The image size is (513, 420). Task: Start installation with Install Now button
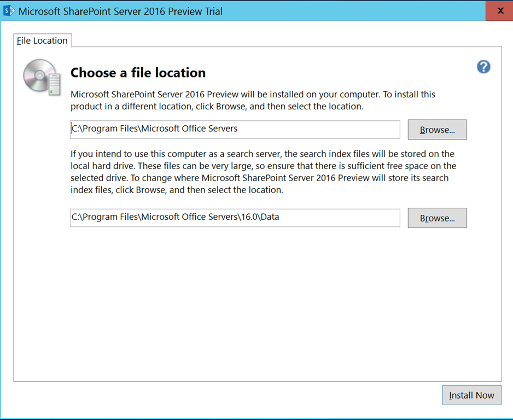(x=471, y=395)
